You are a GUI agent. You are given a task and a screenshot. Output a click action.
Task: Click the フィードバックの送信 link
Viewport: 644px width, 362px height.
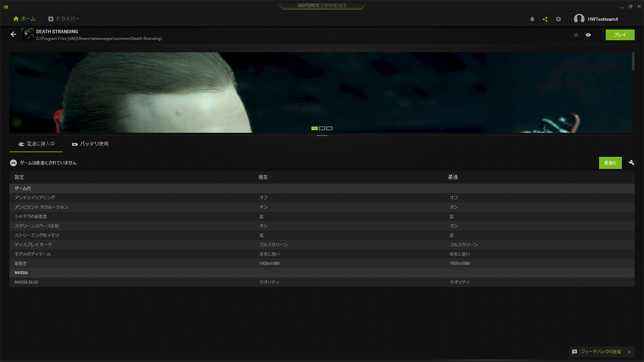tap(601, 352)
